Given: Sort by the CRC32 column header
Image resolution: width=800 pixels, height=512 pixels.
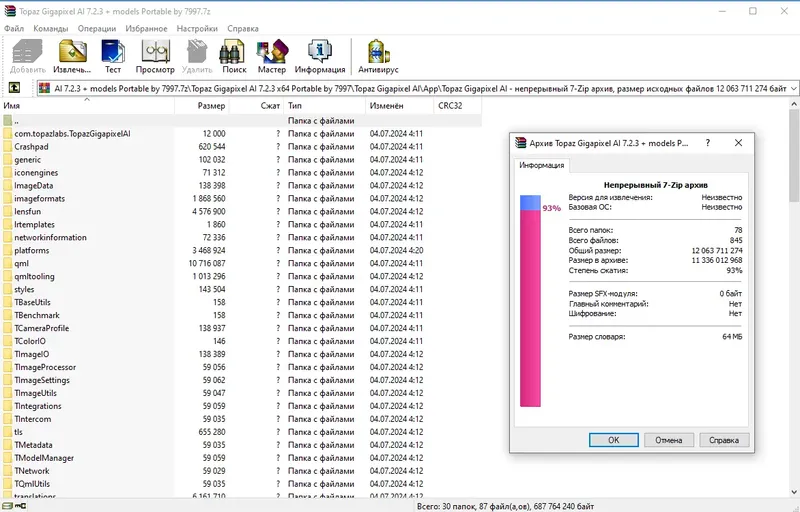Looking at the screenshot, I should [x=458, y=106].
